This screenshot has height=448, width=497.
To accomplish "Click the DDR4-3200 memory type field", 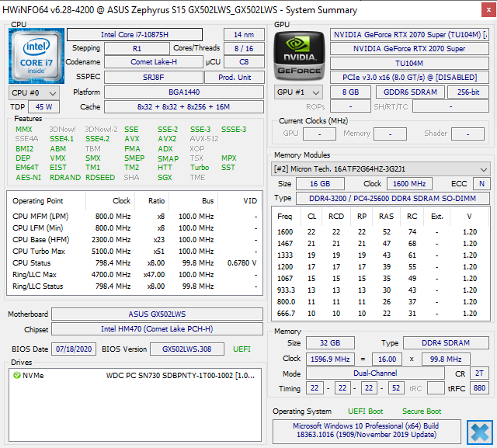I will click(393, 198).
